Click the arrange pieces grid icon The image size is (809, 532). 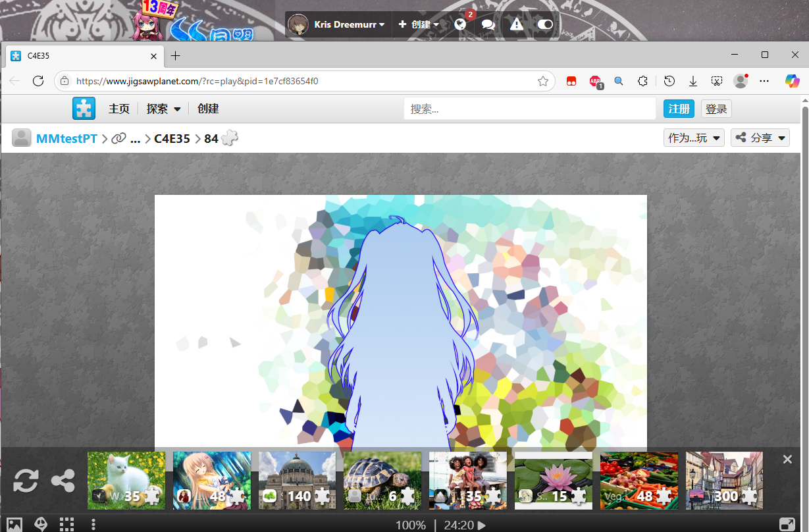tap(66, 525)
